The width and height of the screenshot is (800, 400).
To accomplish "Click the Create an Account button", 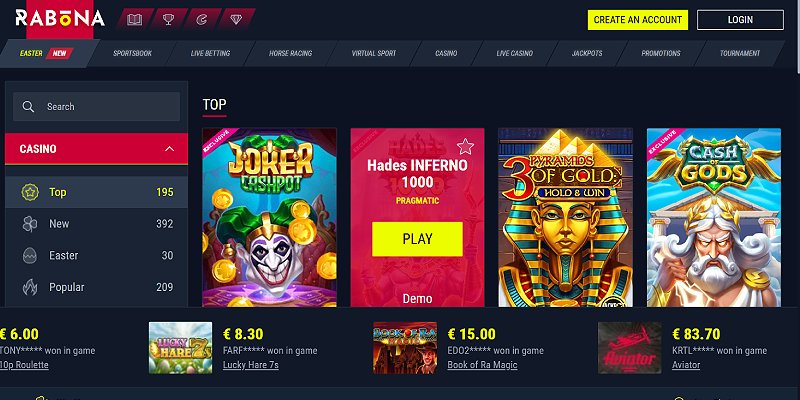I will point(638,20).
